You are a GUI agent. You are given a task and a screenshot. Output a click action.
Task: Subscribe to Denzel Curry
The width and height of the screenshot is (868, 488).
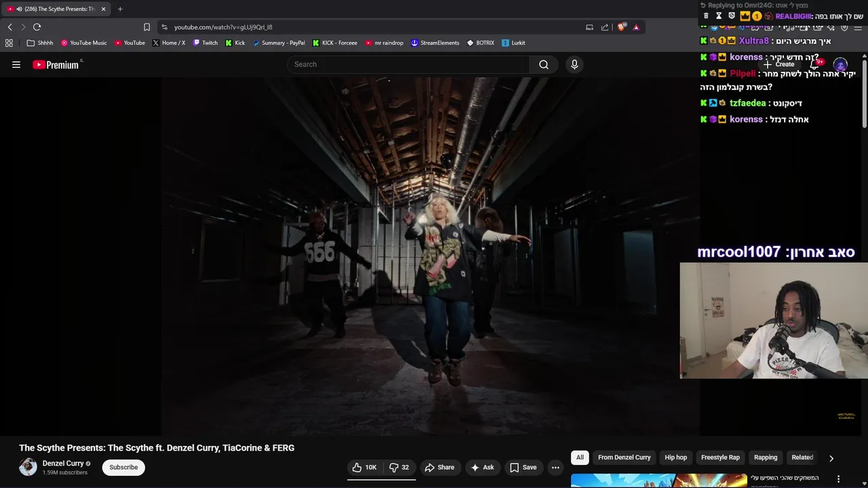tap(123, 467)
